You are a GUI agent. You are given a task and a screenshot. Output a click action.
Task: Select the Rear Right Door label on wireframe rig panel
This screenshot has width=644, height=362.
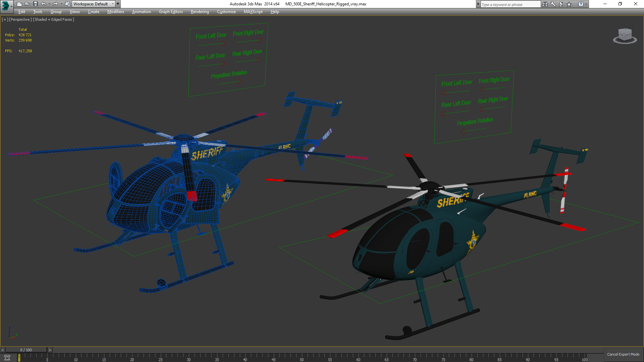247,53
